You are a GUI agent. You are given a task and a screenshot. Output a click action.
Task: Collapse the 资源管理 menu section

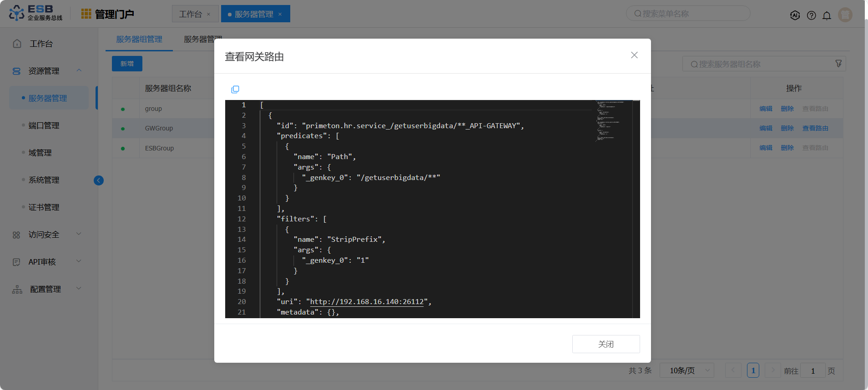[x=79, y=70]
